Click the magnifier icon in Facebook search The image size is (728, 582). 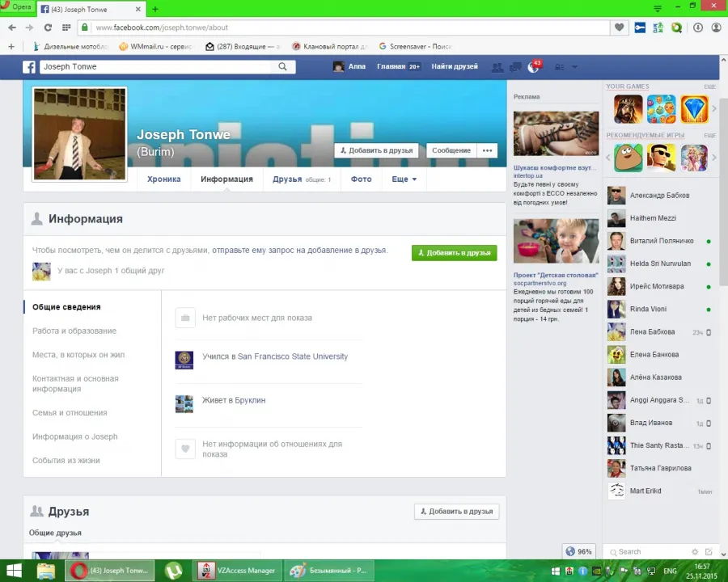[x=282, y=67]
